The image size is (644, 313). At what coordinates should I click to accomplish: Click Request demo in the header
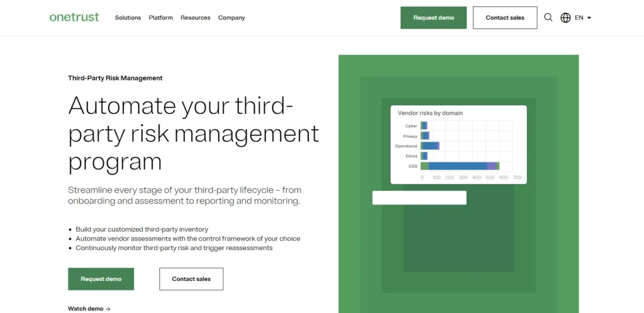point(434,18)
